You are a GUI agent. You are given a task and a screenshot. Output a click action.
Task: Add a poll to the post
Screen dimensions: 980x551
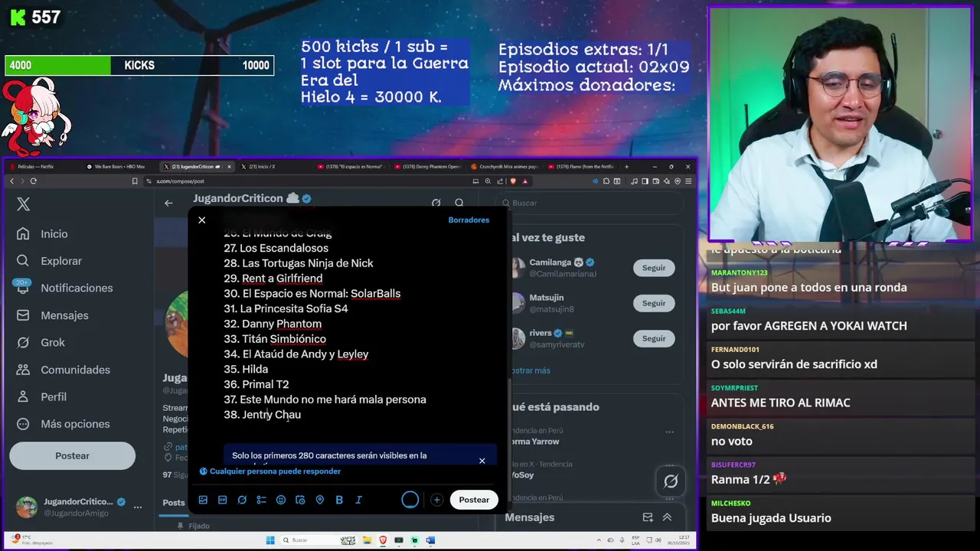(x=261, y=500)
